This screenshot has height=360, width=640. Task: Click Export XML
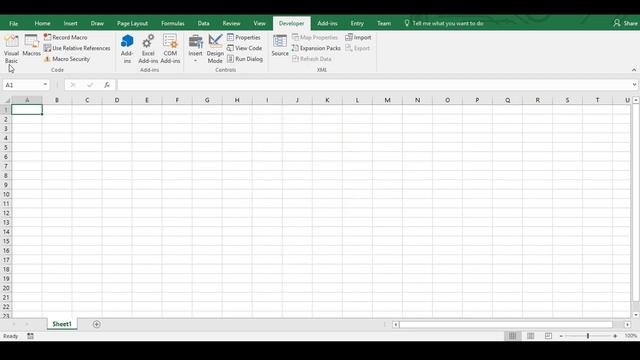(x=358, y=48)
